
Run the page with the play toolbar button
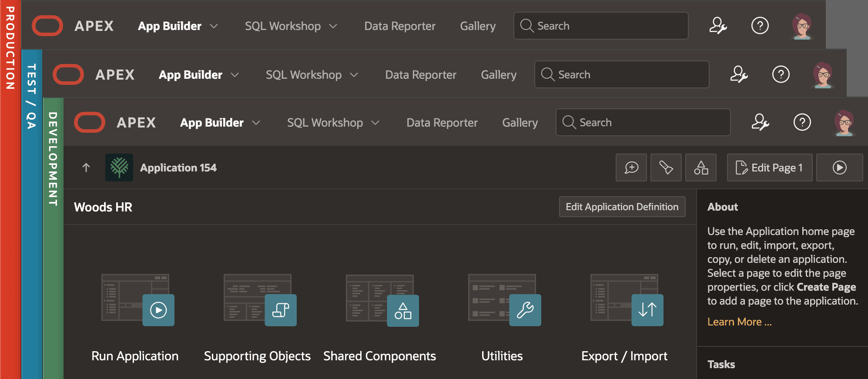tap(840, 168)
